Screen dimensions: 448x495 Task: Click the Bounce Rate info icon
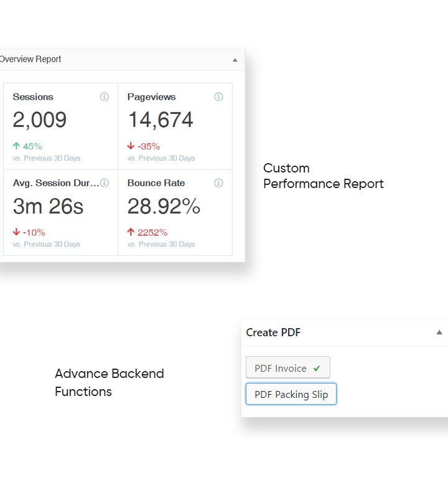coord(218,183)
